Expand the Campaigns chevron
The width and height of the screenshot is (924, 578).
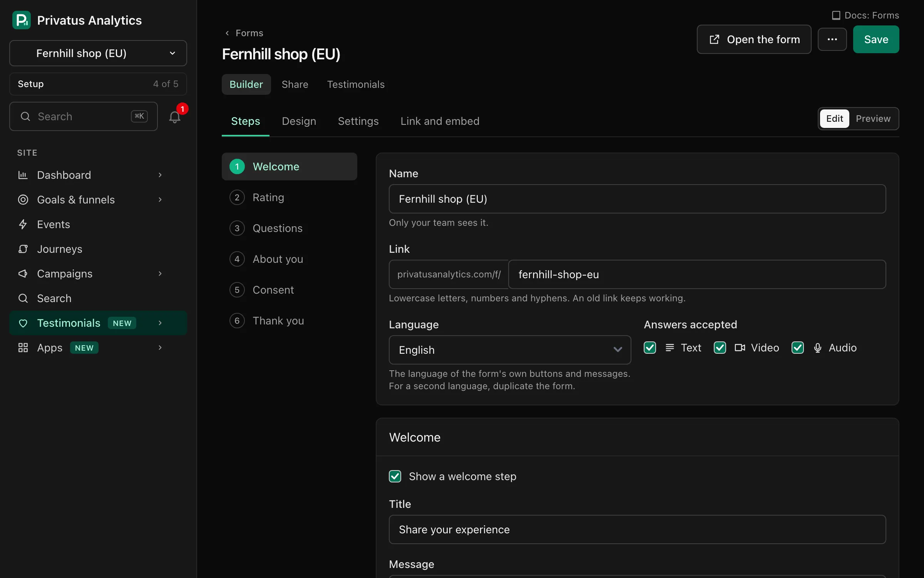(x=160, y=274)
